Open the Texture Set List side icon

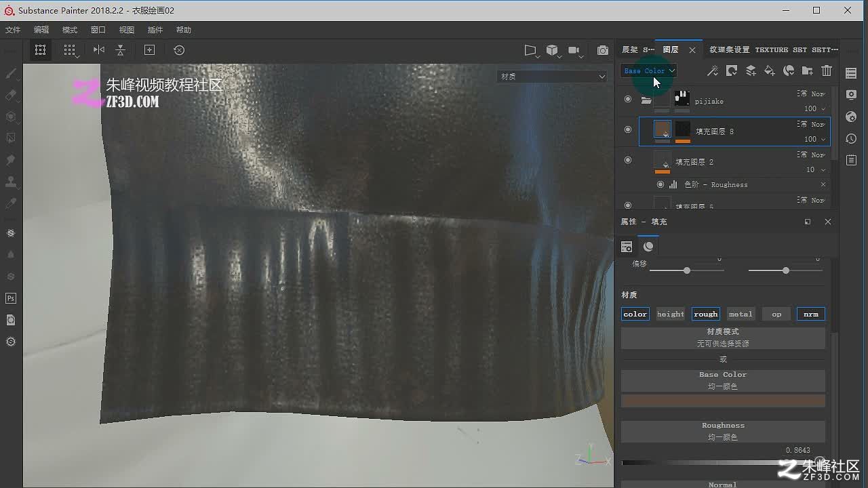pyautogui.click(x=851, y=73)
